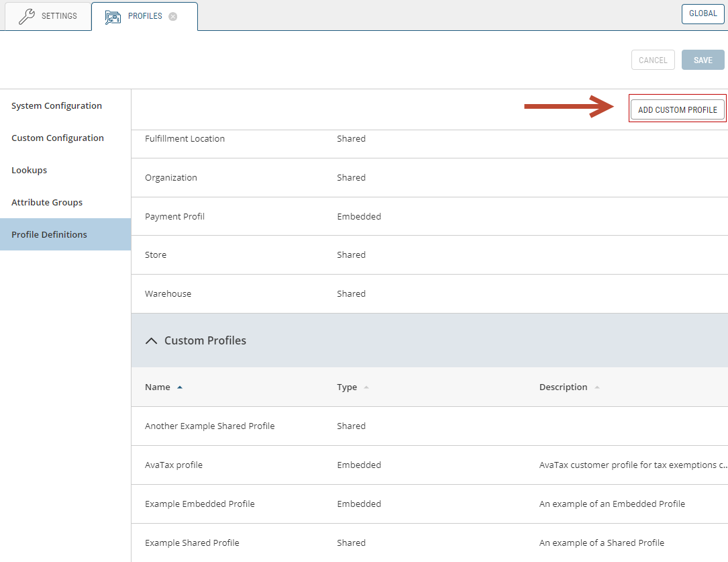Screen dimensions: 728x562
Task: Open the Payment Profil row
Action: pos(174,217)
